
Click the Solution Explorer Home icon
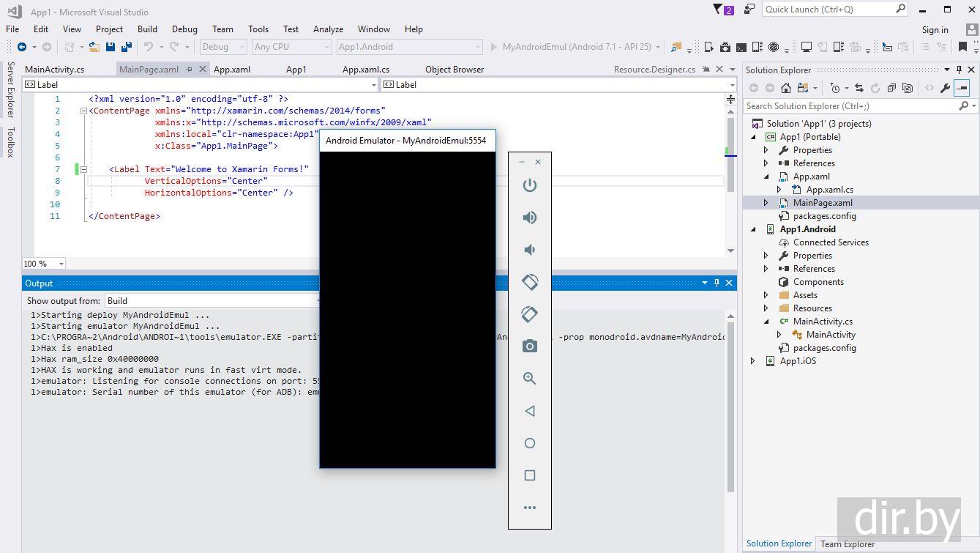(785, 88)
